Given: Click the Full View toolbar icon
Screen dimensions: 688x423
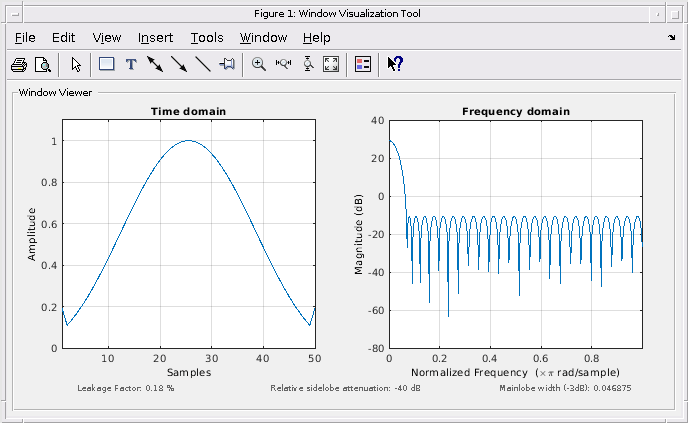Looking at the screenshot, I should coord(331,65).
